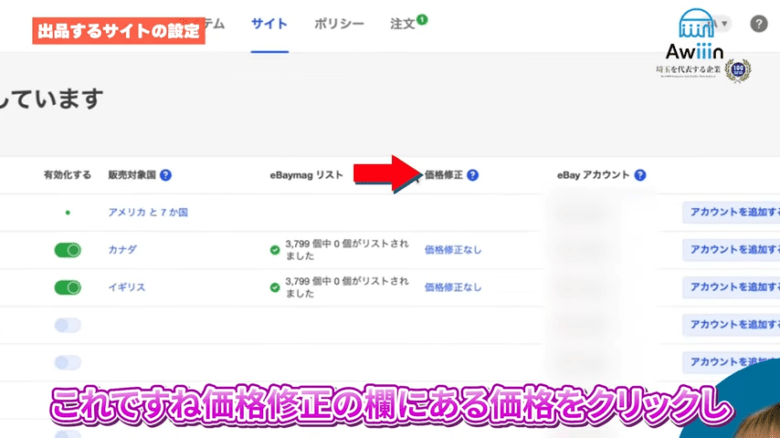Click the green checkmark in the カナダ row
This screenshot has width=780, height=438.
point(275,250)
